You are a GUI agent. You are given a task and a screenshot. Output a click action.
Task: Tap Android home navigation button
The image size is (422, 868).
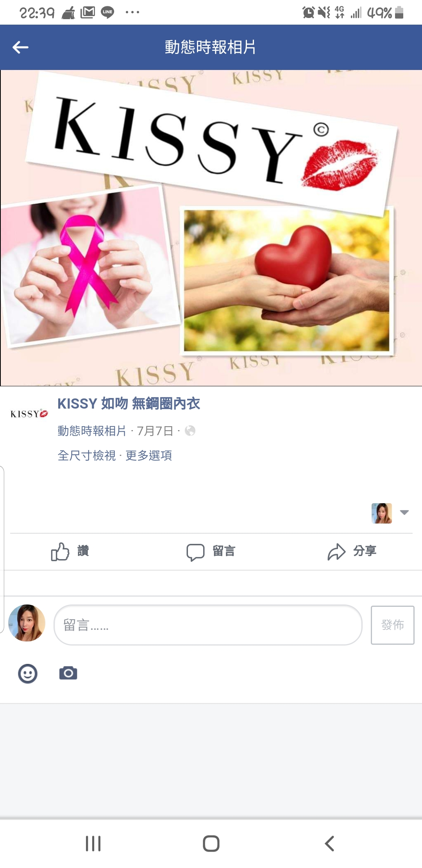tap(211, 843)
